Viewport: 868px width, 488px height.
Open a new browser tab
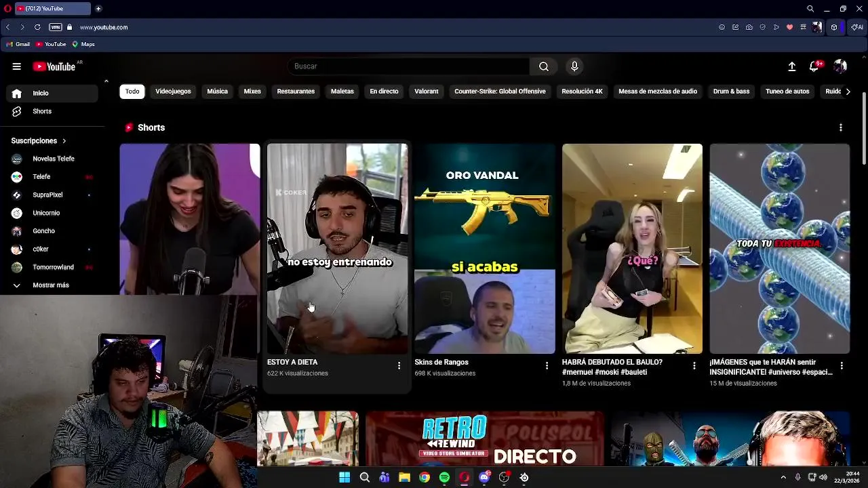point(98,9)
